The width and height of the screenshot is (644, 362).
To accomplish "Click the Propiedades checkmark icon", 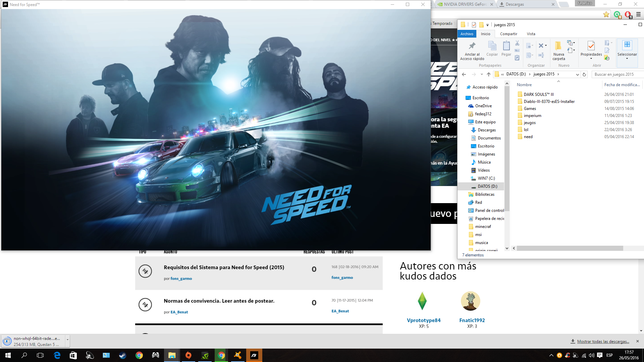I will [x=591, y=46].
